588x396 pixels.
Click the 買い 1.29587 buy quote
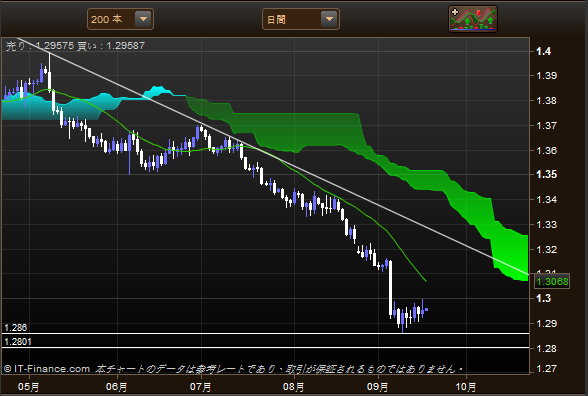(111, 46)
